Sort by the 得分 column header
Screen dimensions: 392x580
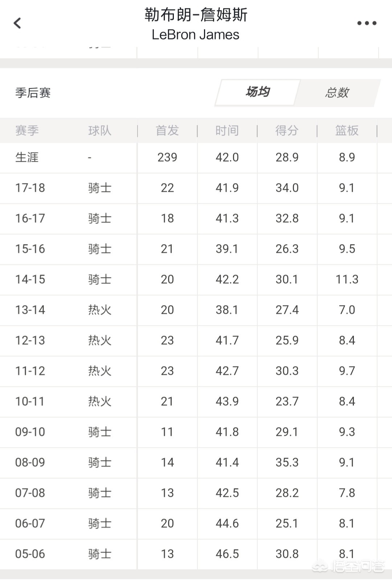(287, 130)
